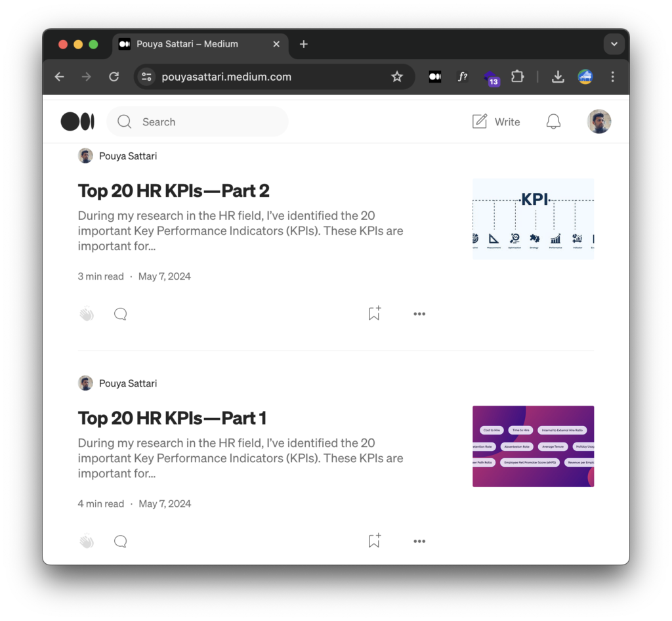The width and height of the screenshot is (672, 621).
Task: Save Part 2 article to reading list
Action: [374, 314]
